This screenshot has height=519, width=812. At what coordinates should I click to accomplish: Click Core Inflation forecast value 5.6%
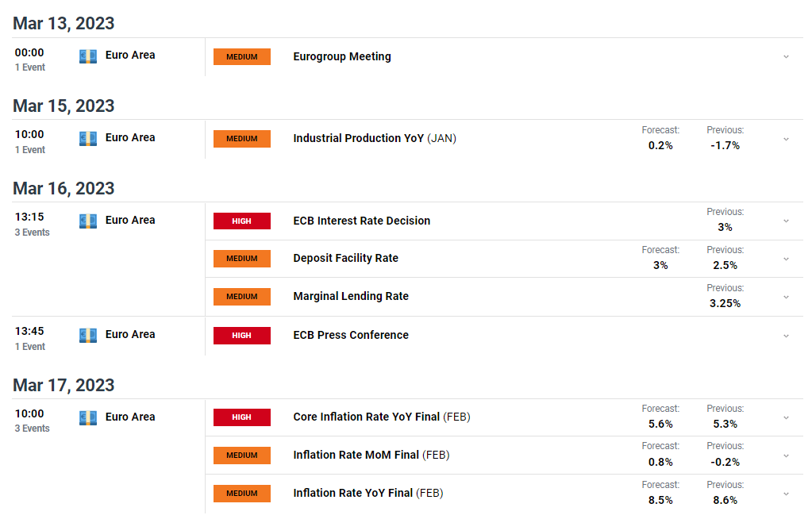(660, 425)
